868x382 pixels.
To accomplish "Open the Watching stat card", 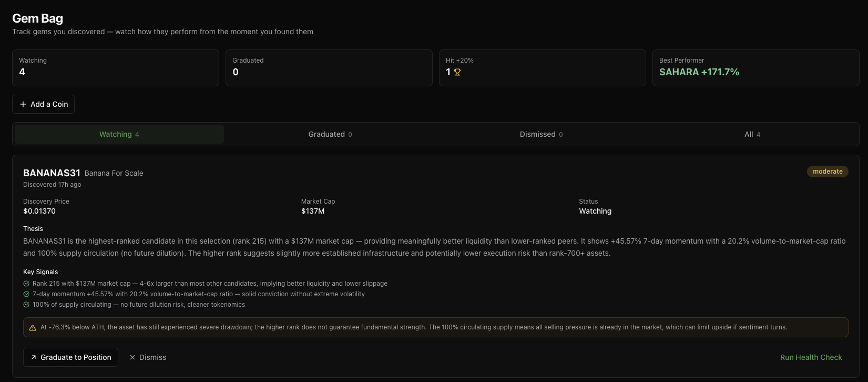I will tap(116, 68).
